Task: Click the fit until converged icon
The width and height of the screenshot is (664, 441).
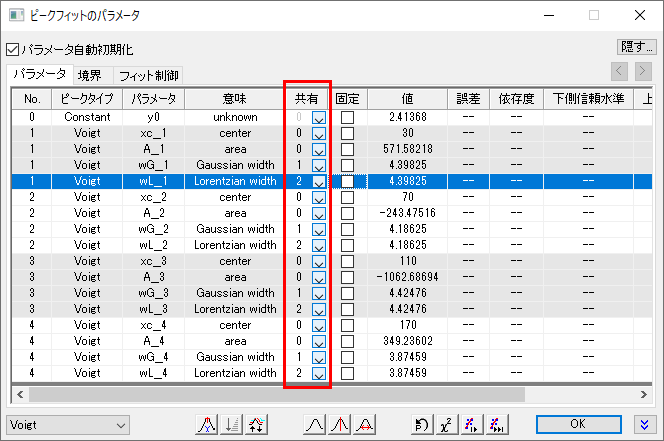Action: click(497, 424)
